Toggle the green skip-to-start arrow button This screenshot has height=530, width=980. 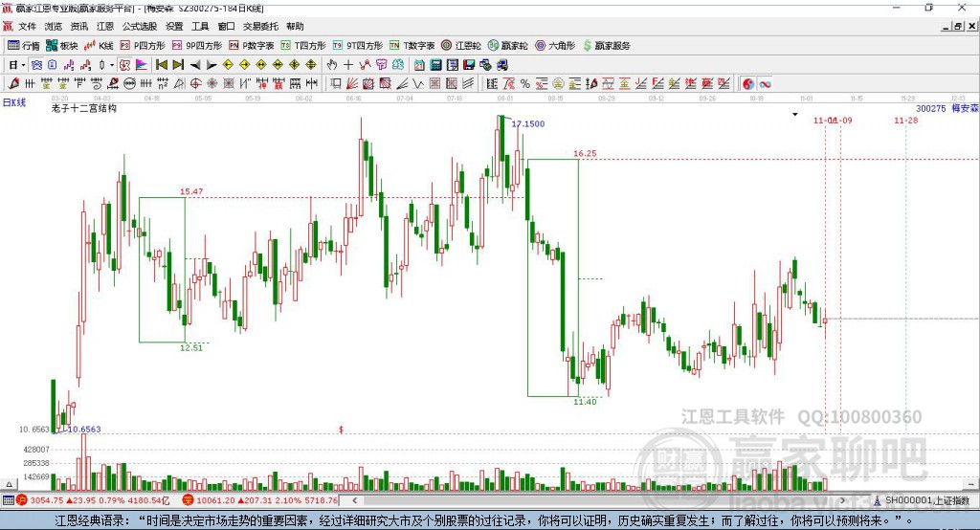coord(161,64)
